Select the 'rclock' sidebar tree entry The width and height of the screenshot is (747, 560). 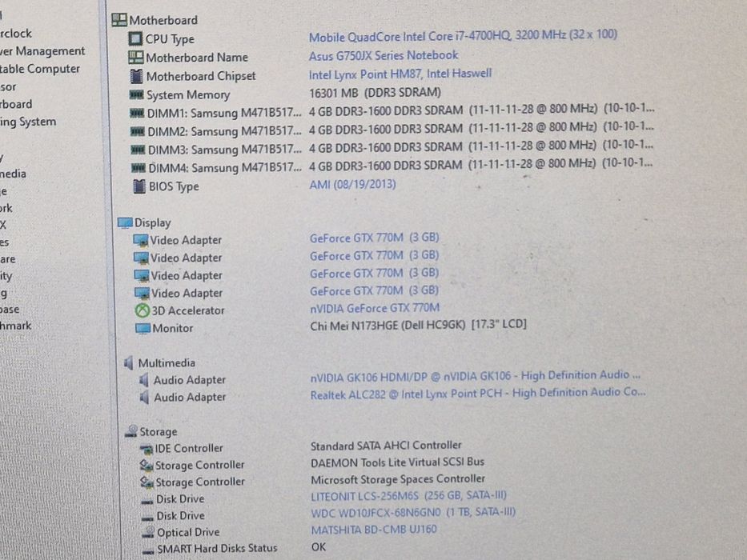pyautogui.click(x=16, y=34)
